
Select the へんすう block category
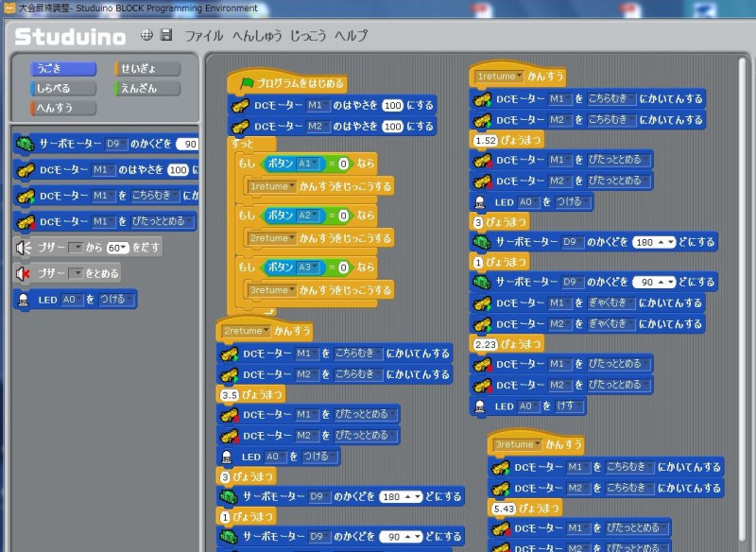pos(63,108)
